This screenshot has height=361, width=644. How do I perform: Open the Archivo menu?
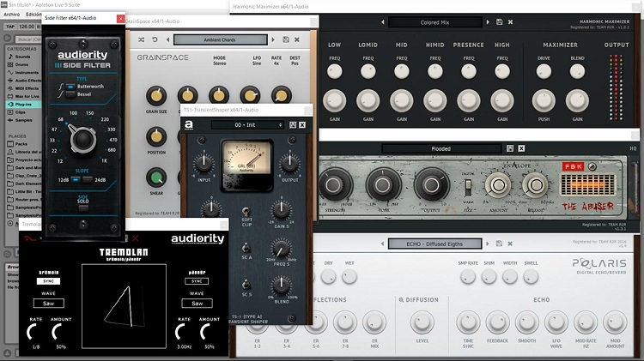[10, 15]
